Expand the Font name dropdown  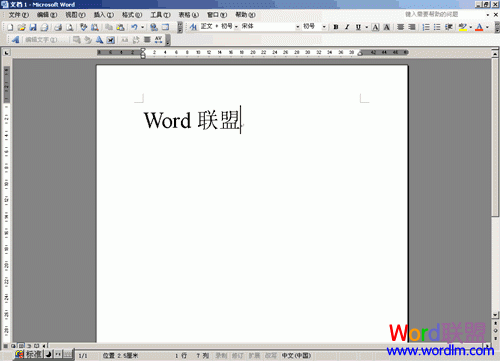click(x=298, y=27)
